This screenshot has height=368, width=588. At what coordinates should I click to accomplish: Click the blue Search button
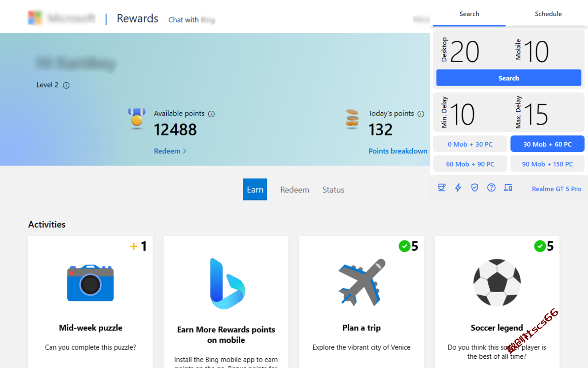point(509,78)
